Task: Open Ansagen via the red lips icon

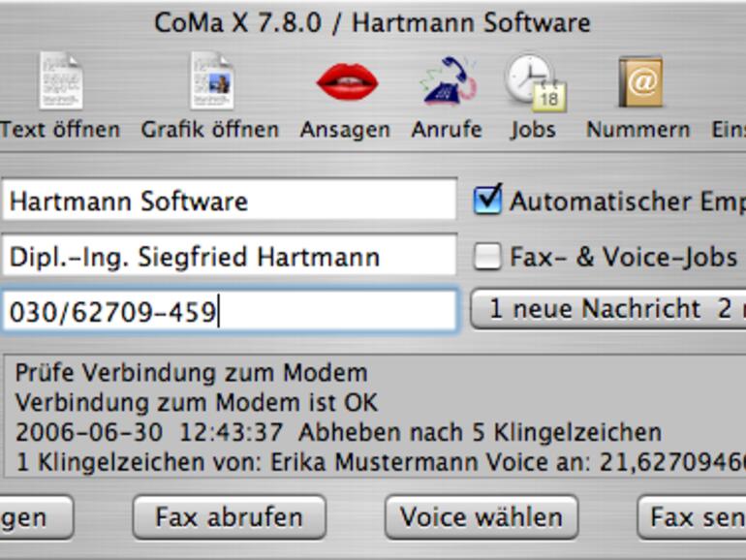Action: coord(347,81)
